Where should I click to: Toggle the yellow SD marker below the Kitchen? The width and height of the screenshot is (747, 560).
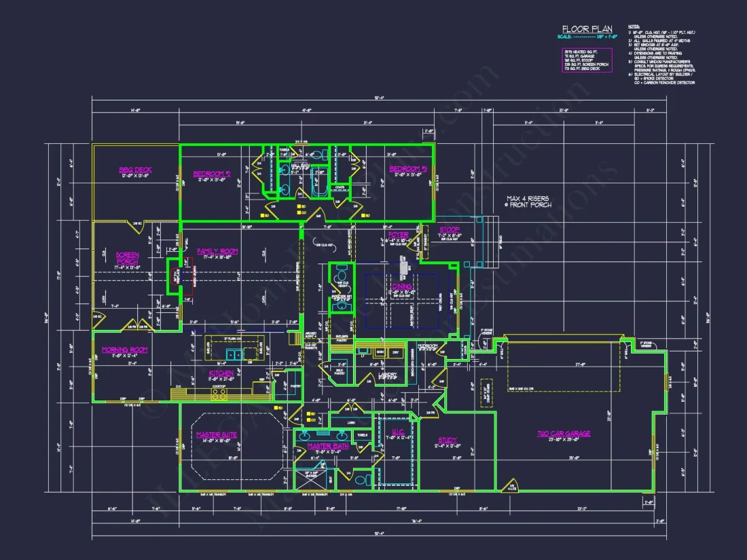click(276, 407)
